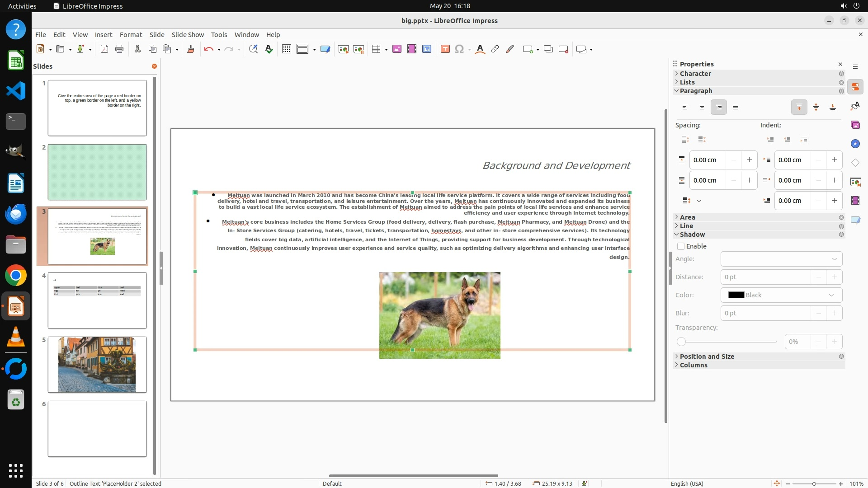868x488 pixels.
Task: Click the Display Grid toolbar icon
Action: [286, 49]
